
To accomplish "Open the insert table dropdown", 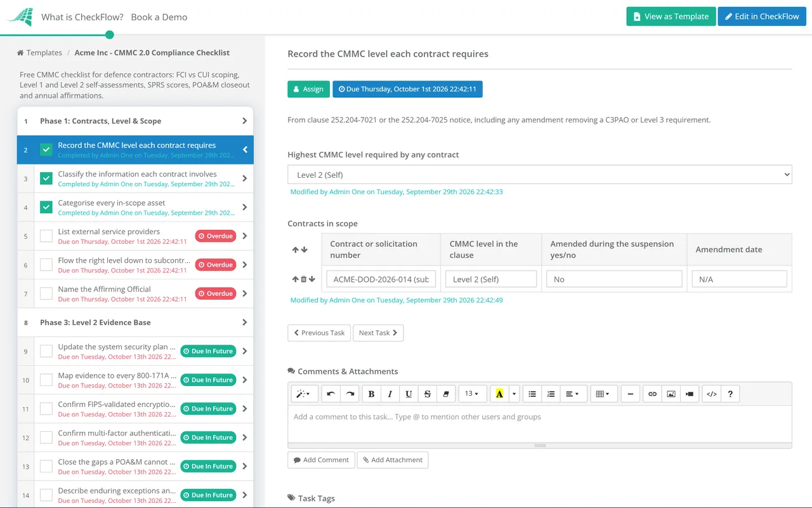I will (x=603, y=394).
